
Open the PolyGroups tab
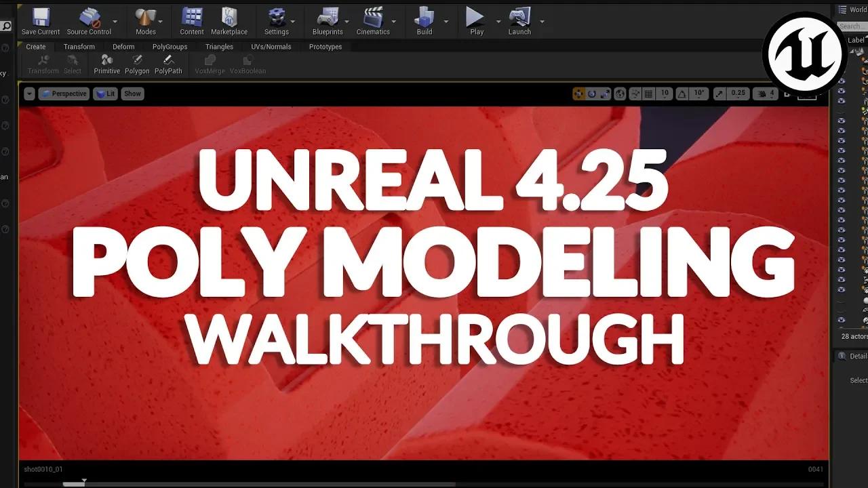[170, 47]
